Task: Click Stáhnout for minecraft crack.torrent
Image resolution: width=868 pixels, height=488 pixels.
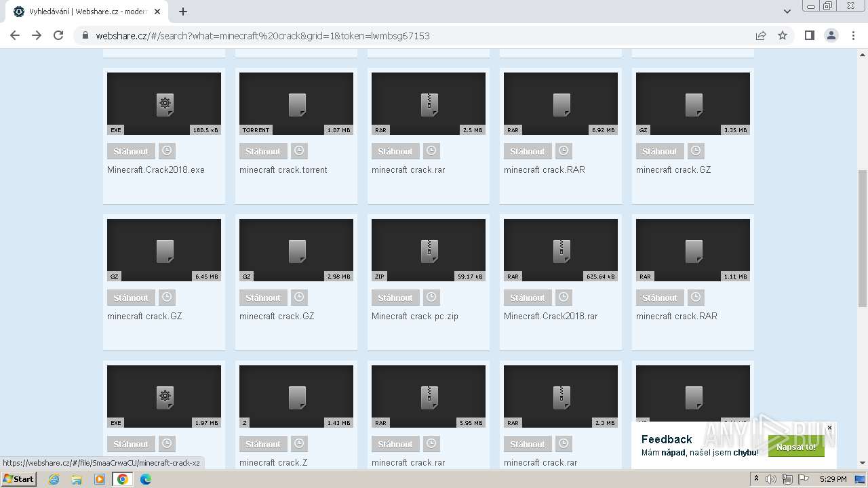Action: pos(263,151)
